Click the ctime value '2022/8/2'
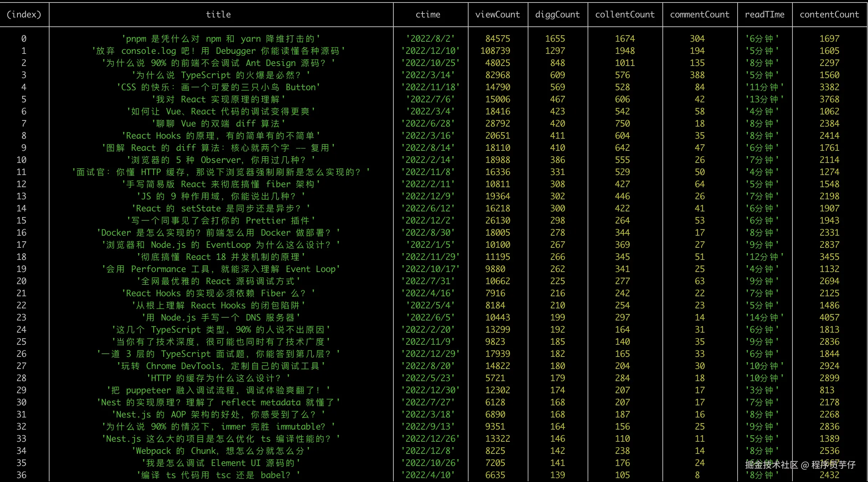 coord(430,39)
